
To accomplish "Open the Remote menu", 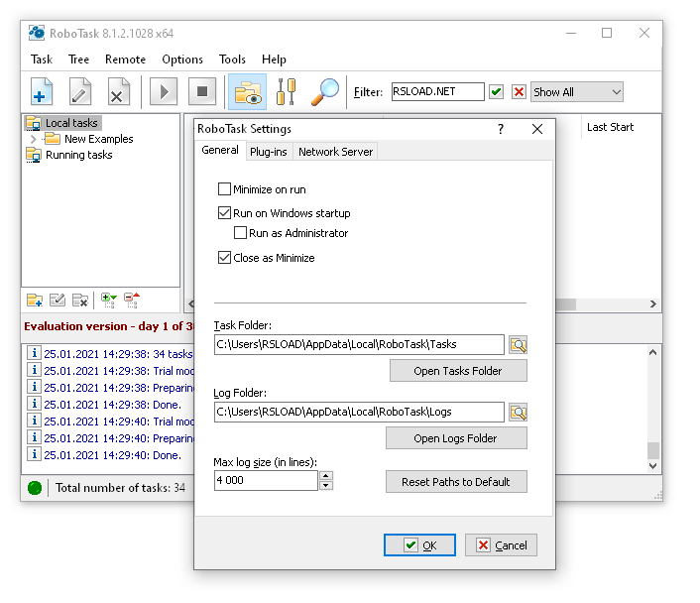I will 126,60.
